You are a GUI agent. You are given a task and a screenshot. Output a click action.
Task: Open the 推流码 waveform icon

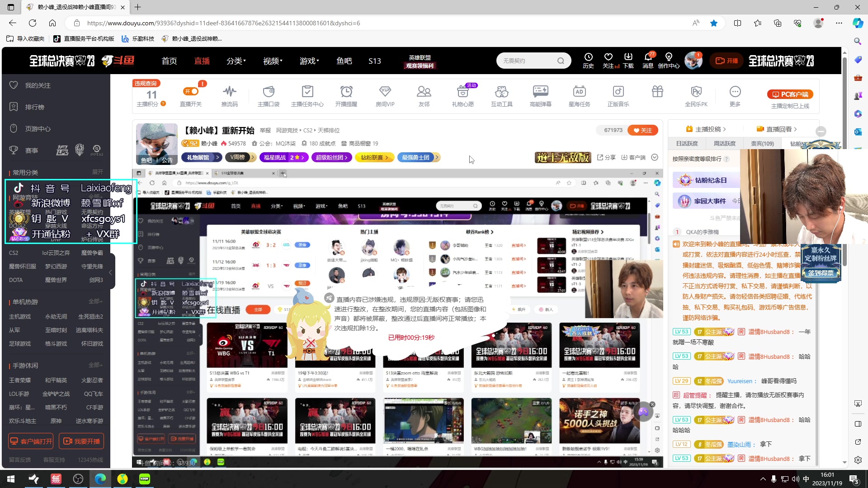[229, 92]
